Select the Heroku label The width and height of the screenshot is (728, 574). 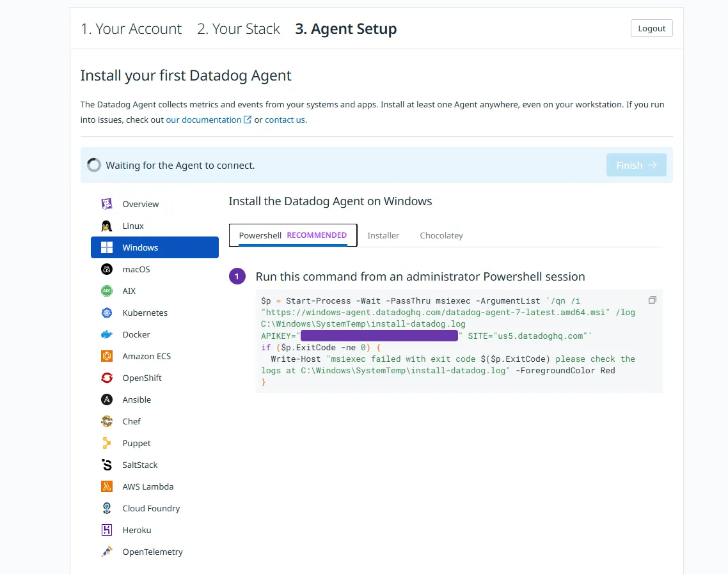click(137, 531)
